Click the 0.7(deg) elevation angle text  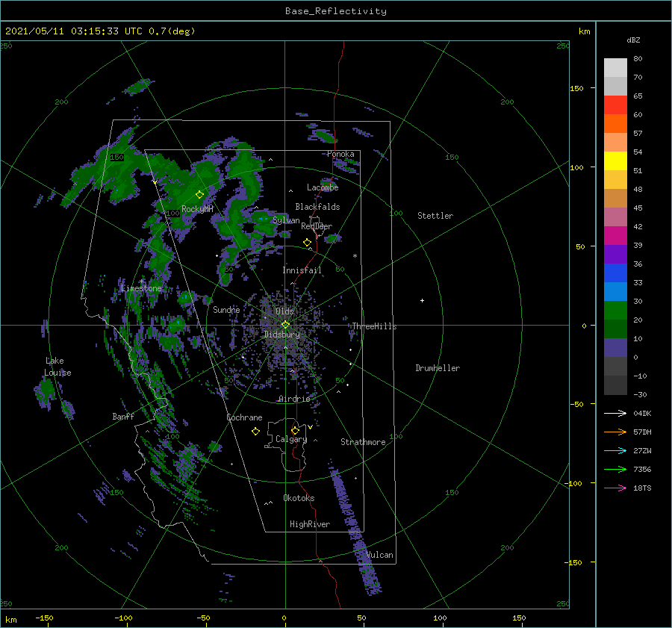(172, 31)
